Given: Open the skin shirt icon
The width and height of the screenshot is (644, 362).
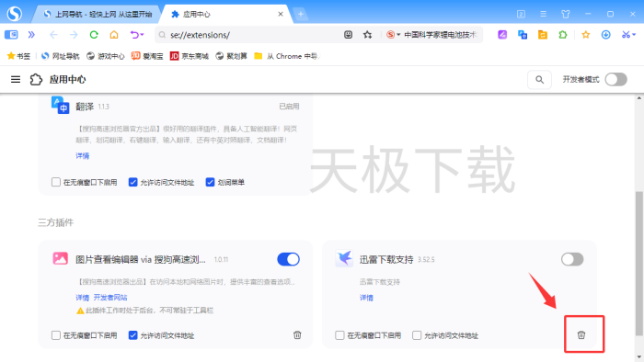Looking at the screenshot, I should 566,14.
